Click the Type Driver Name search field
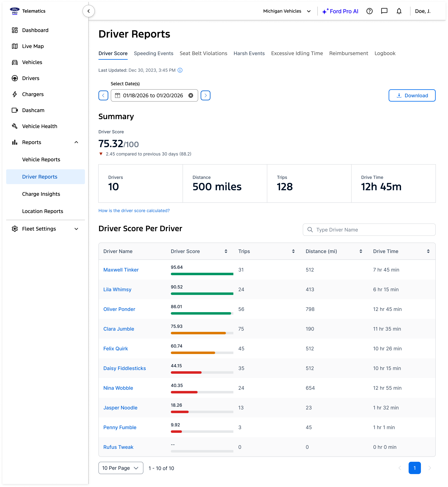Screen dimensions: 448x487 coord(369,230)
